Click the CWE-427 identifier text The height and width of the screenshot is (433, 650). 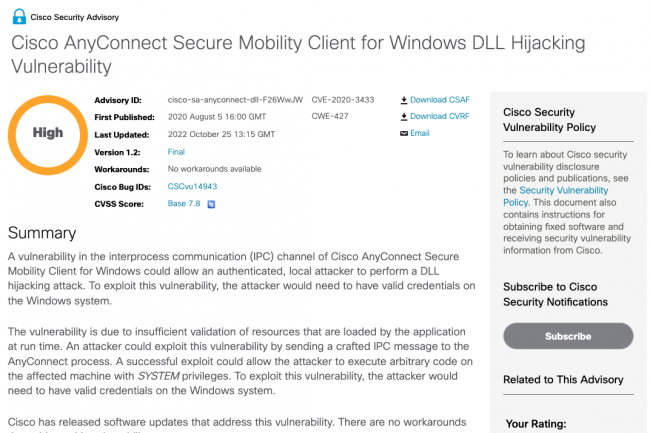pos(330,116)
